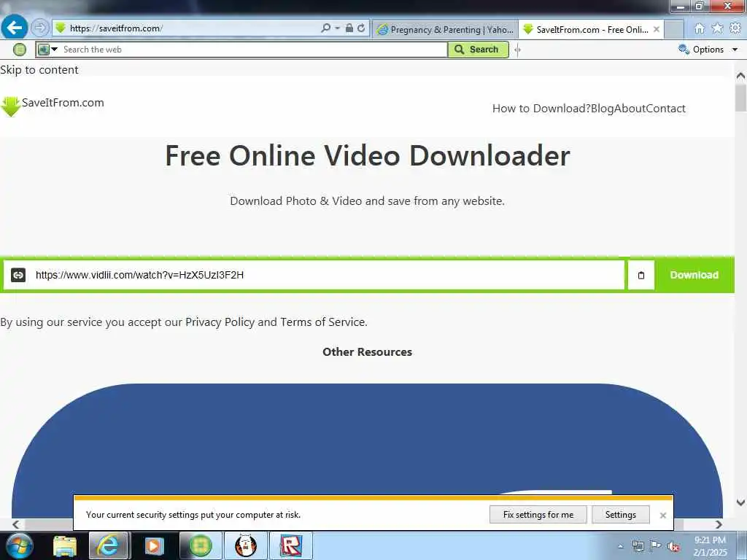Close the SaveItFrom.com tab
This screenshot has height=560, width=747.
pos(657,29)
